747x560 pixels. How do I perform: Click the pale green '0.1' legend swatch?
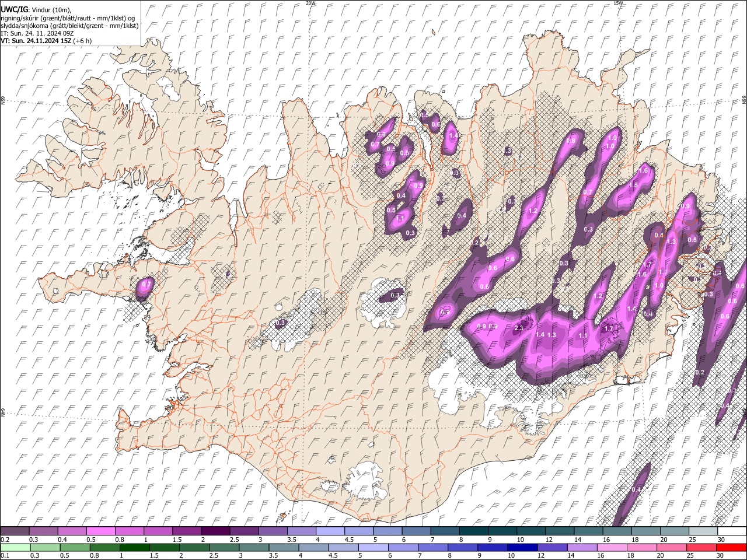15,548
